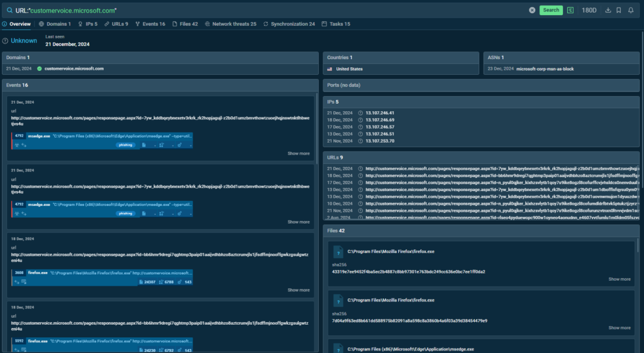Image resolution: width=644 pixels, height=353 pixels.
Task: Click the magnifier icon before the URL query
Action: tap(9, 11)
